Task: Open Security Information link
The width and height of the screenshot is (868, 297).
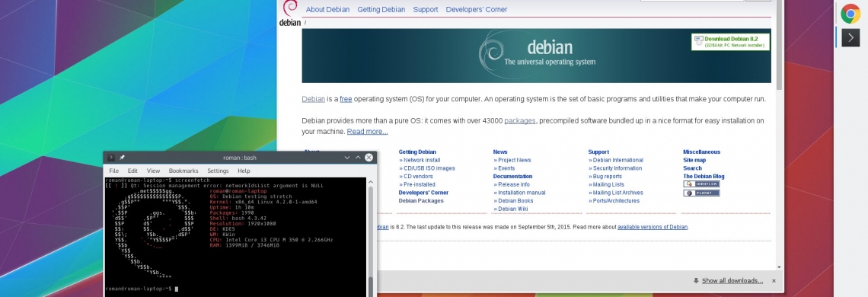Action: pyautogui.click(x=617, y=168)
